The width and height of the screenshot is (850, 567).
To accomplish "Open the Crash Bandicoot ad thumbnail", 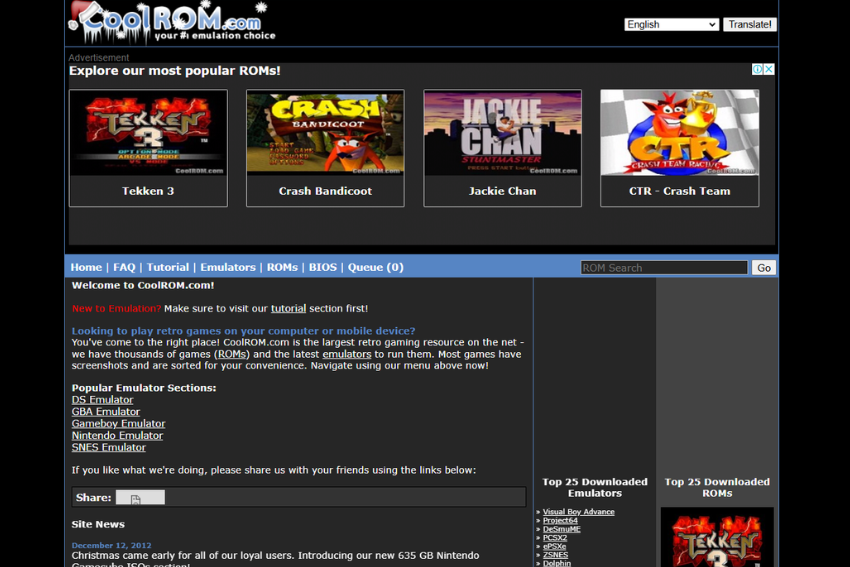I will pyautogui.click(x=325, y=133).
